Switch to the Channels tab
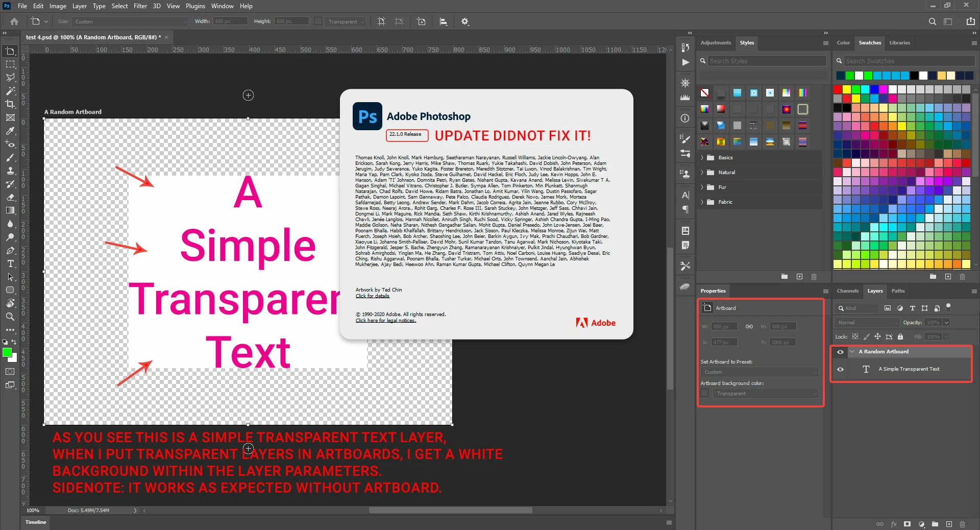980x530 pixels. [847, 291]
